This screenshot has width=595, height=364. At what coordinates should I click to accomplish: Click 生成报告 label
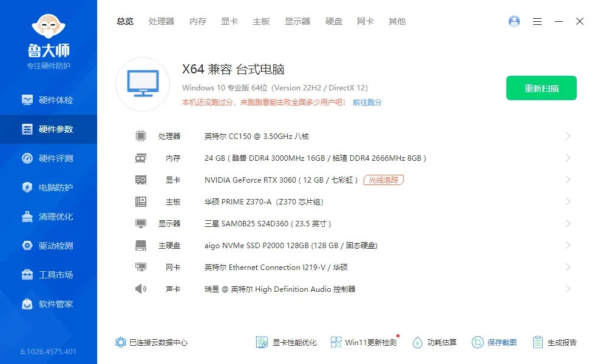pyautogui.click(x=562, y=342)
